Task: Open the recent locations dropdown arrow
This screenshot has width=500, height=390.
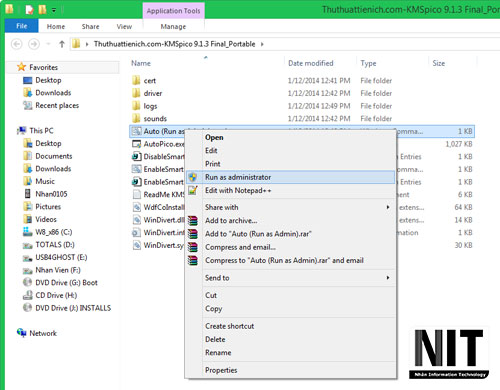Action: pos(48,44)
